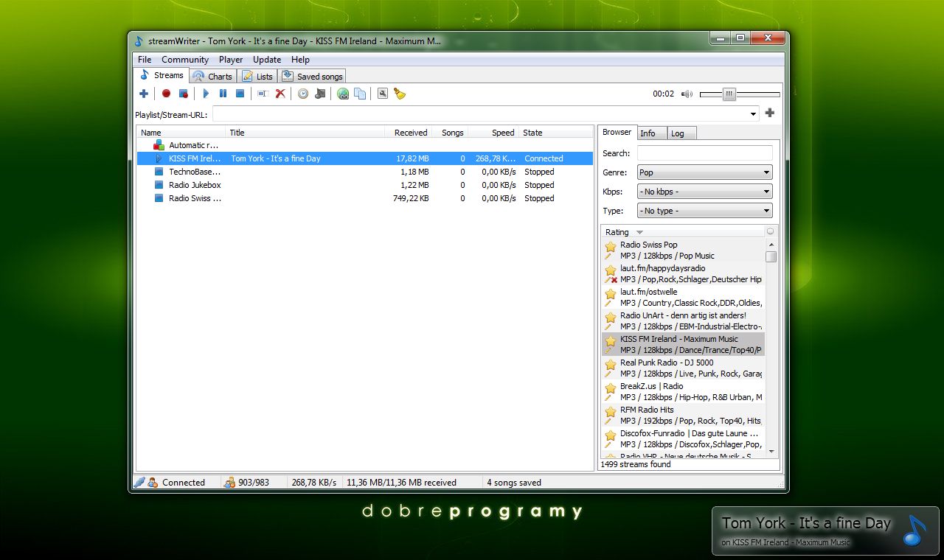Click the blue icon of TechnoBase row
The height and width of the screenshot is (560, 944).
coord(159,172)
